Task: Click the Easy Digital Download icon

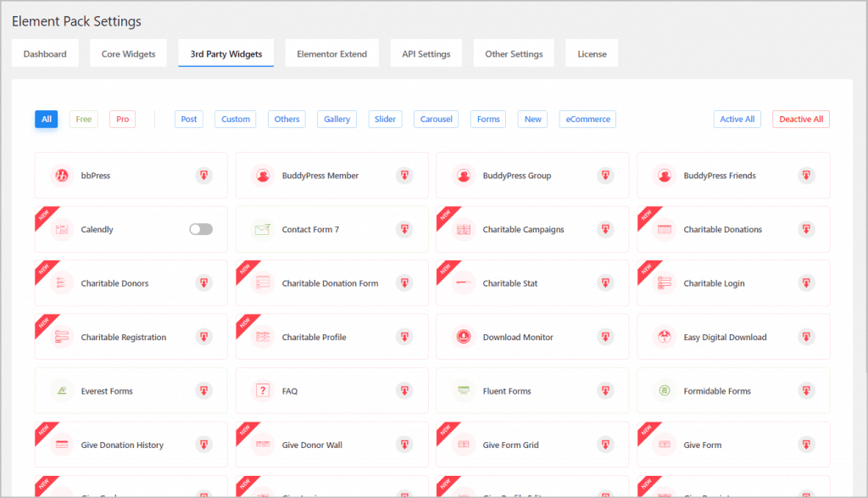Action: tap(665, 337)
